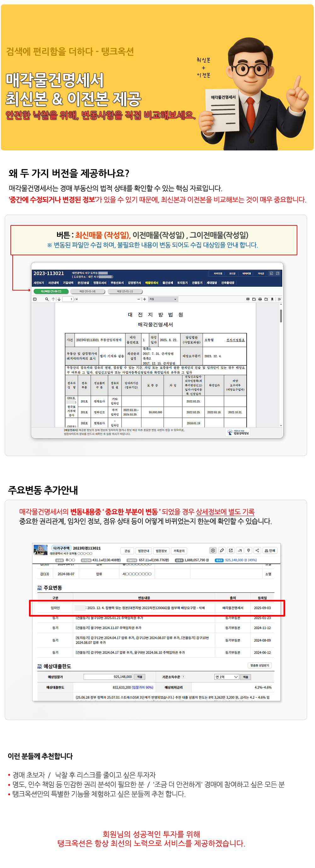Click the 예상입찰가 925,148,000 input field
The width and height of the screenshot is (315, 868).
(x=108, y=677)
